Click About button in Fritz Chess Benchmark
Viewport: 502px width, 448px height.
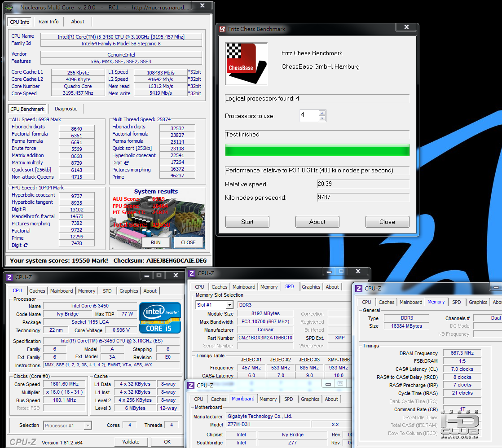coord(317,222)
